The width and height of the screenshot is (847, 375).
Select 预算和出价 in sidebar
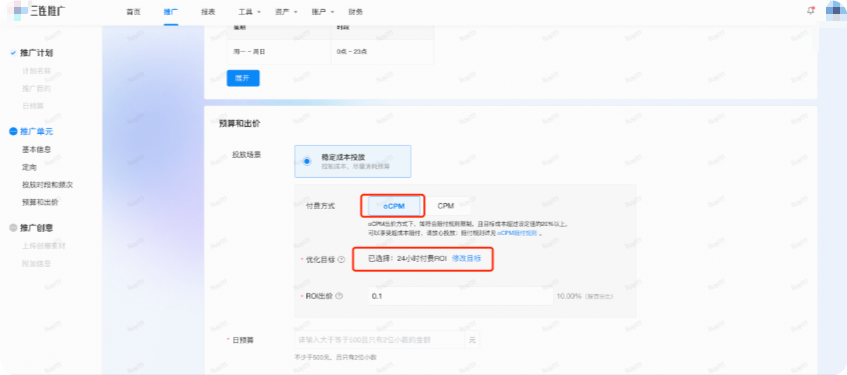click(40, 203)
